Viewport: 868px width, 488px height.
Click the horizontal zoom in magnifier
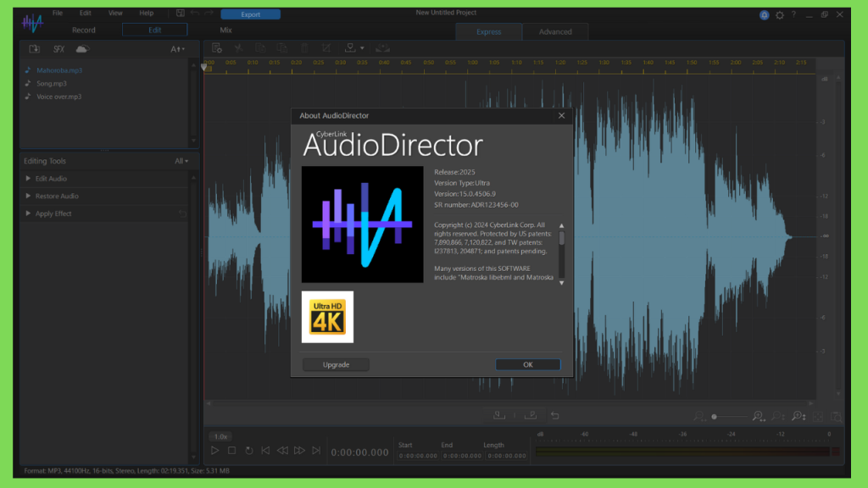759,416
